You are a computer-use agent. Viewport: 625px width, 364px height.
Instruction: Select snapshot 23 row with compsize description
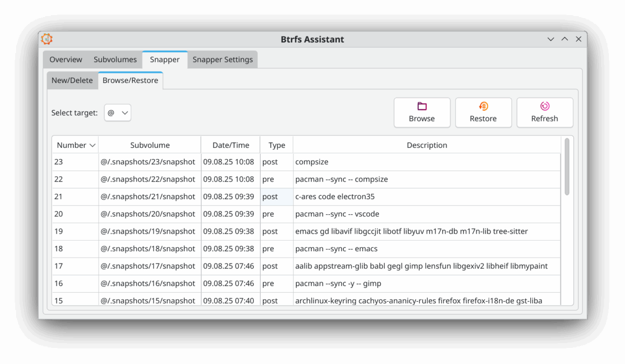(x=312, y=162)
